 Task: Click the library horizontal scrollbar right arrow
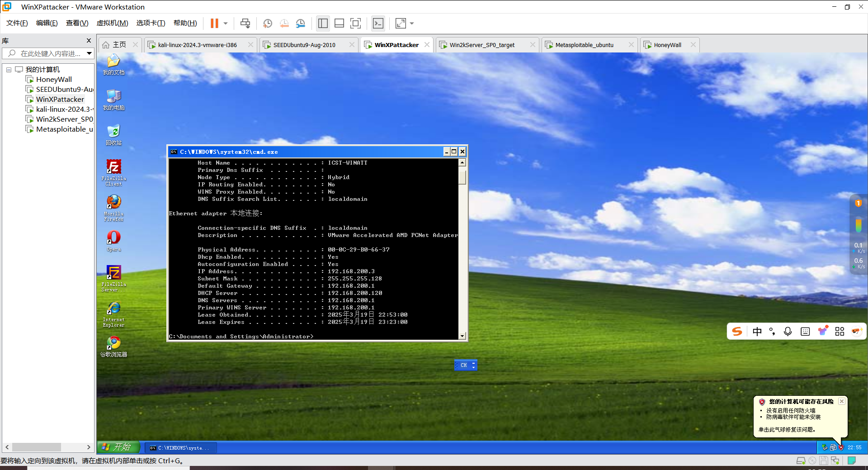[x=89, y=447]
